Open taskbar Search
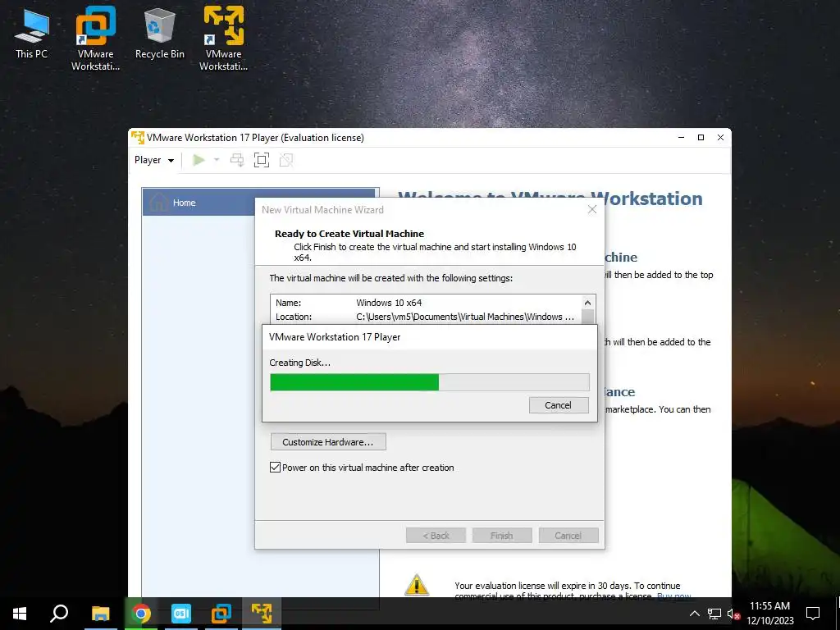The width and height of the screenshot is (840, 630). coord(59,614)
